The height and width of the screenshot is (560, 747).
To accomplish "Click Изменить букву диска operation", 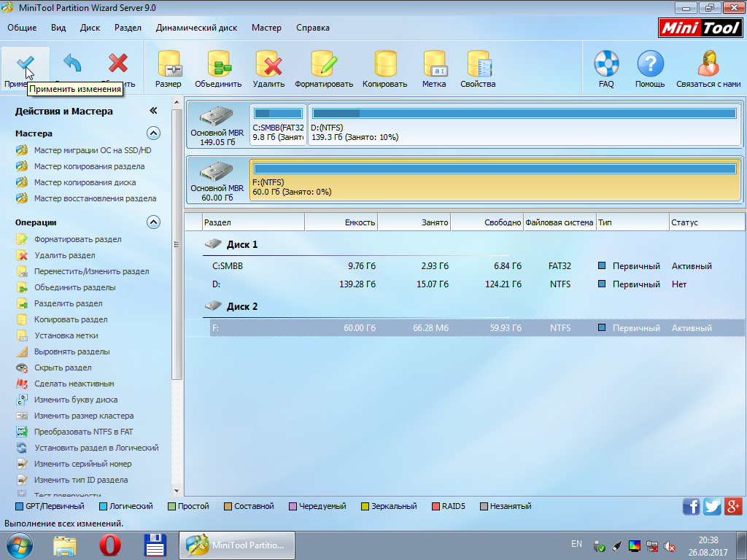I will coord(67,400).
